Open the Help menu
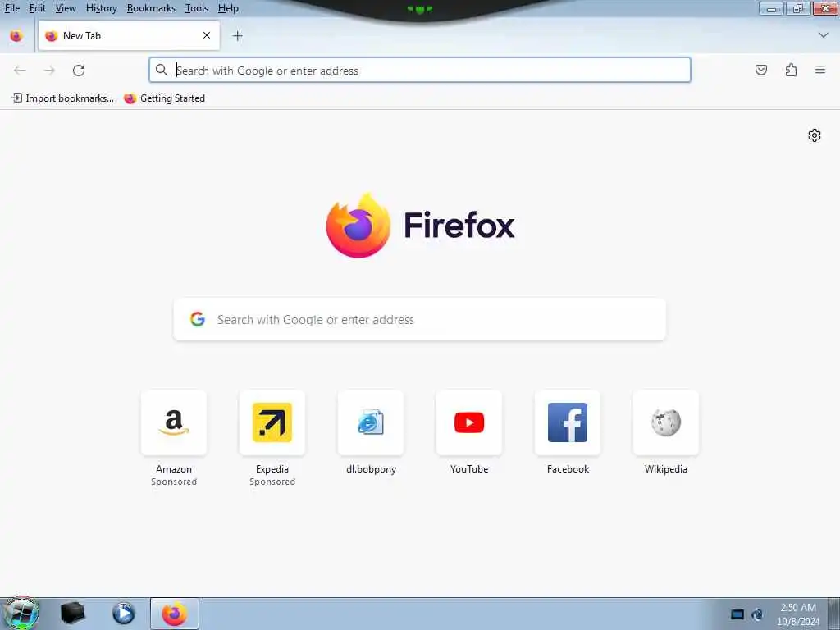Screen dimensions: 840x630 (228, 8)
